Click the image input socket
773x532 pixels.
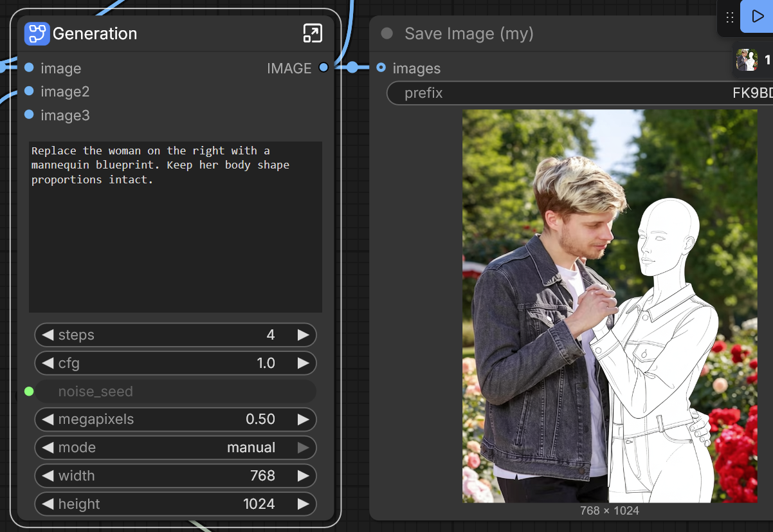[29, 68]
